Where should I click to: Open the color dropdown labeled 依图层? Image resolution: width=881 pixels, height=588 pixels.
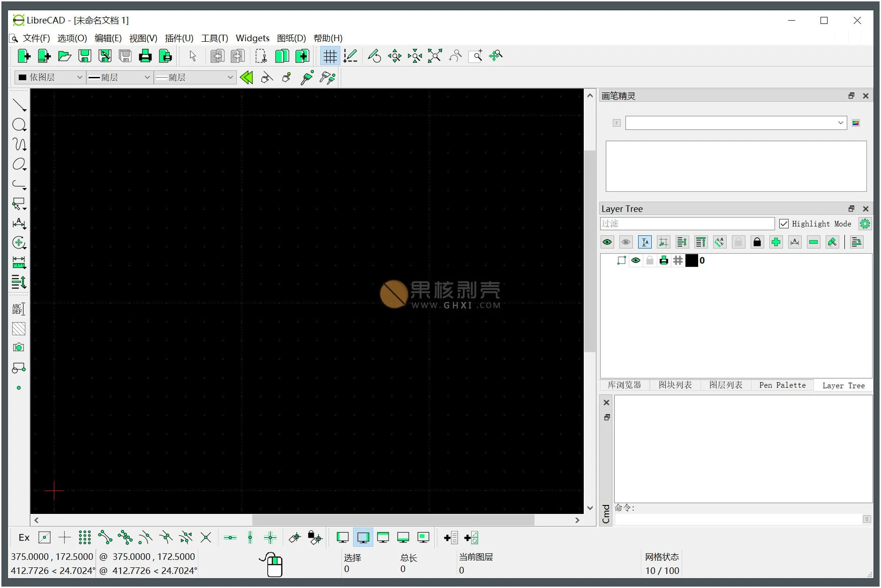coord(50,77)
